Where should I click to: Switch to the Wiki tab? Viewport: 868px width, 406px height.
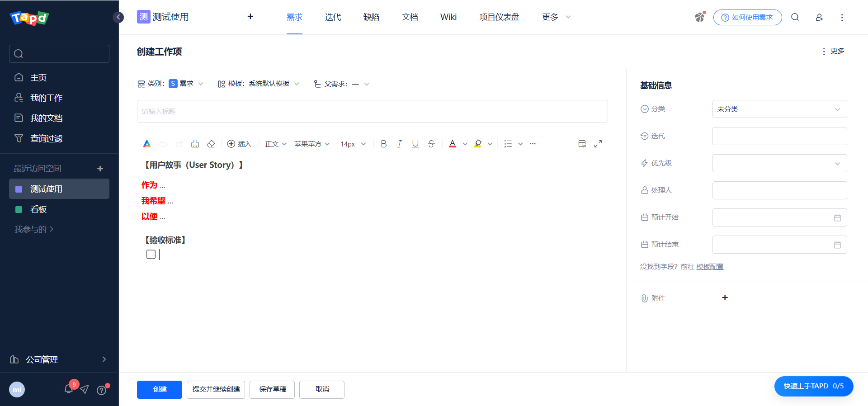tap(448, 17)
